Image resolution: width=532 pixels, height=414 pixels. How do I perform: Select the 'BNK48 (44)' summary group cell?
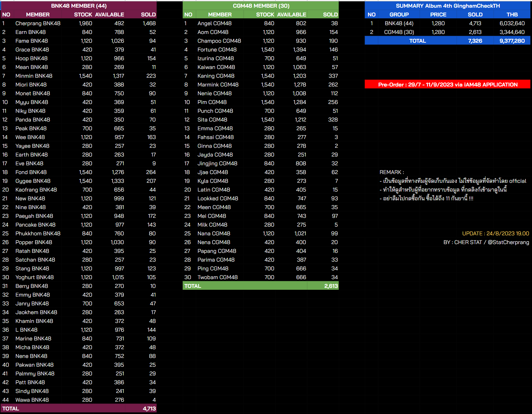pyautogui.click(x=399, y=23)
